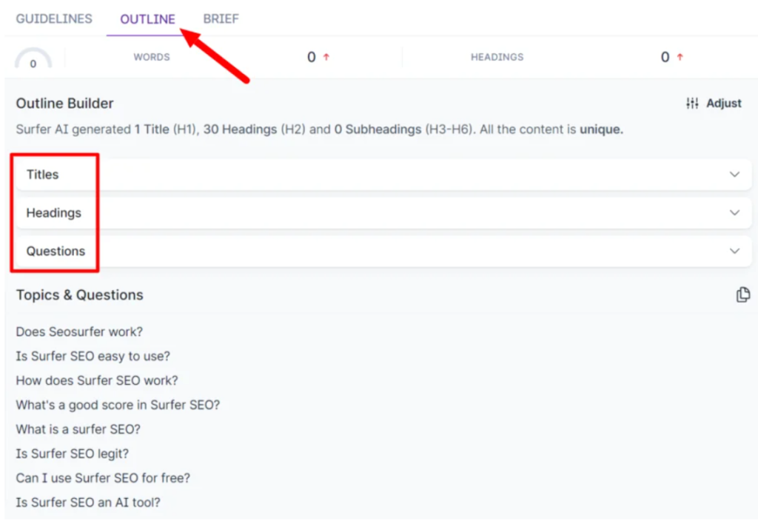Select 'What's a good score in Surfer SEO?'
Image resolution: width=758 pixels, height=532 pixels.
coord(118,405)
